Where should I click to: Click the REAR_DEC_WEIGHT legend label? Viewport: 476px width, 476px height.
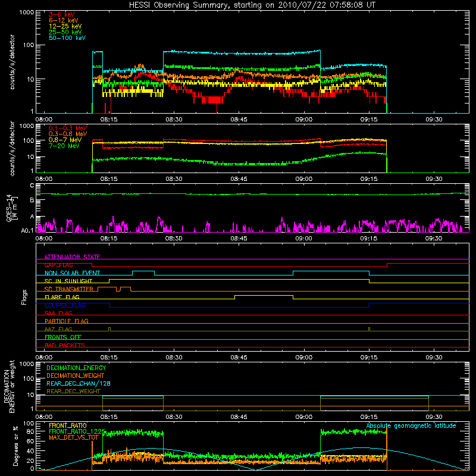73,392
